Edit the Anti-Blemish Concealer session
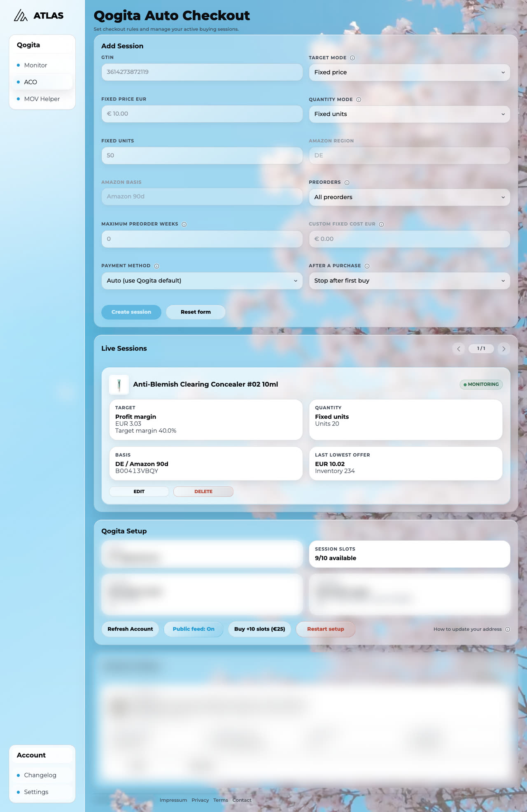The image size is (527, 812). pos(139,492)
